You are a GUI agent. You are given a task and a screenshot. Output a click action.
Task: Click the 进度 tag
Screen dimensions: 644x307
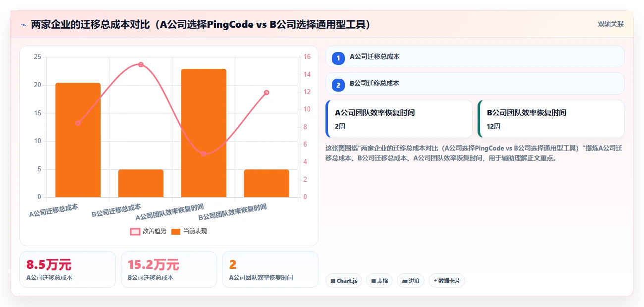pyautogui.click(x=411, y=281)
